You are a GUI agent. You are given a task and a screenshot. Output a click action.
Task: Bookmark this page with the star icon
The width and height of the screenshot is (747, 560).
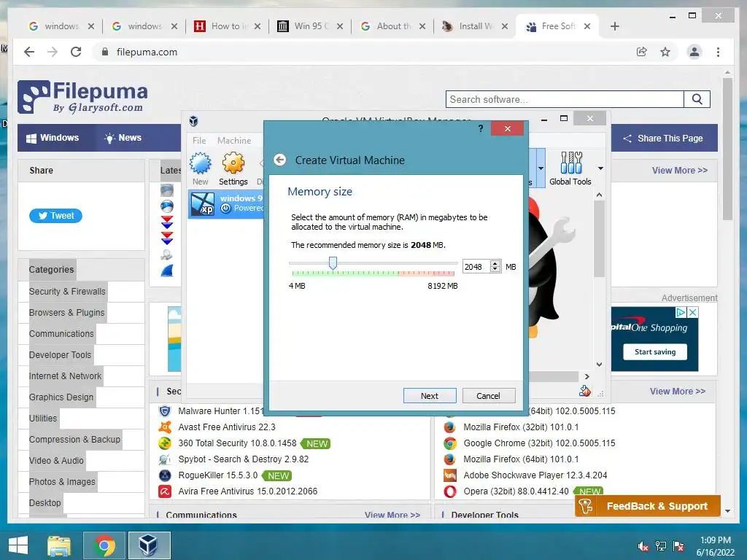click(x=665, y=52)
